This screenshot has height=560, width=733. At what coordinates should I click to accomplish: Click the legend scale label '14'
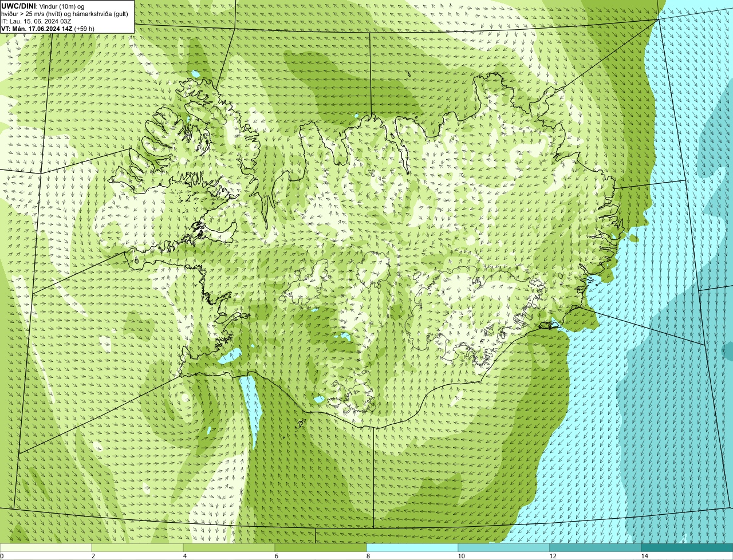click(644, 556)
